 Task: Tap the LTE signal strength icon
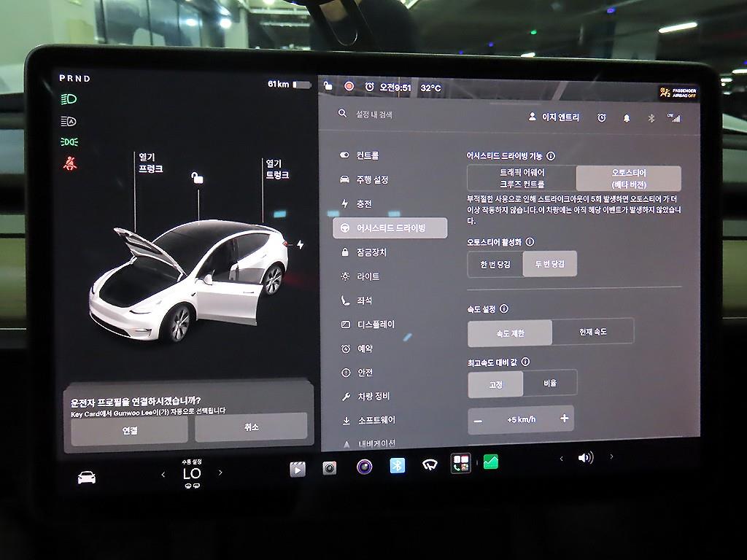coord(674,117)
